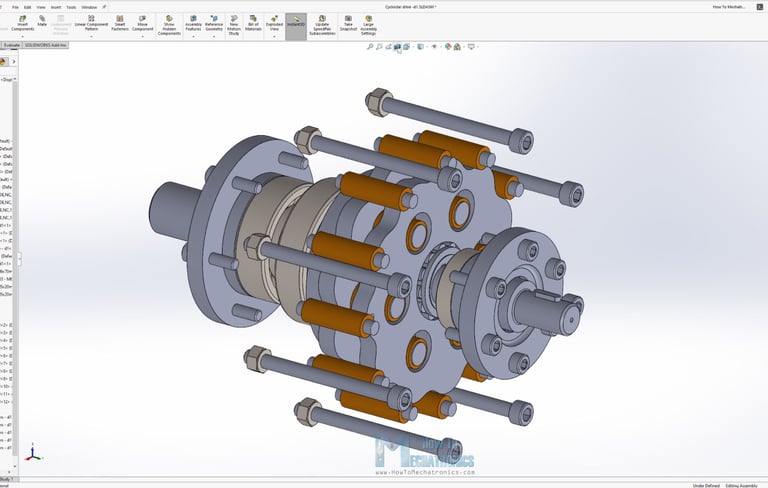The width and height of the screenshot is (768, 488).
Task: Click the View Settings monitor icon
Action: 471,47
